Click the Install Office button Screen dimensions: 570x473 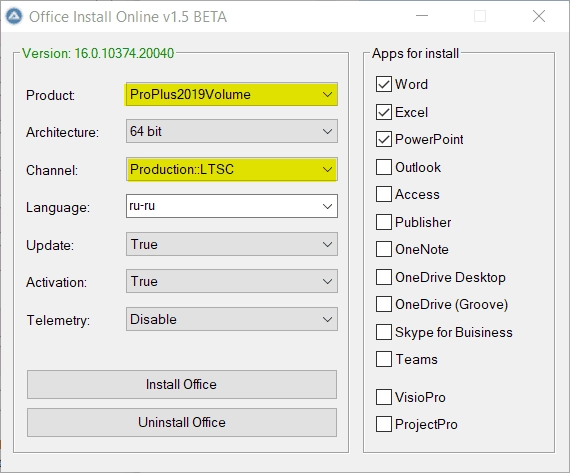[x=182, y=384]
